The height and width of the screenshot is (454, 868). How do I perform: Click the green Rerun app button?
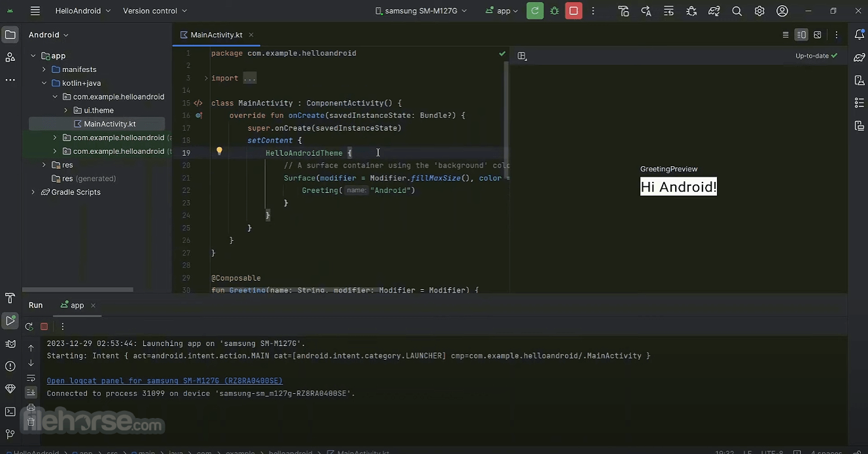535,10
